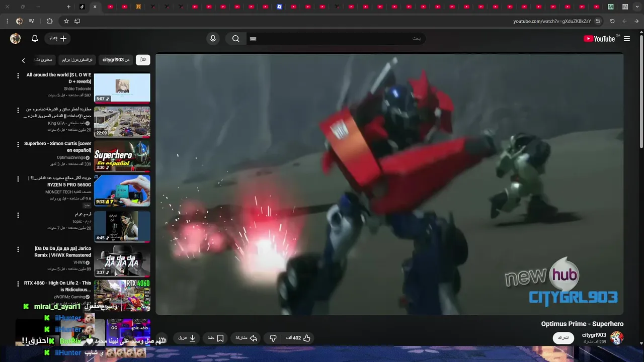Share the Optimus Prime video
644x362 pixels.
[247, 338]
